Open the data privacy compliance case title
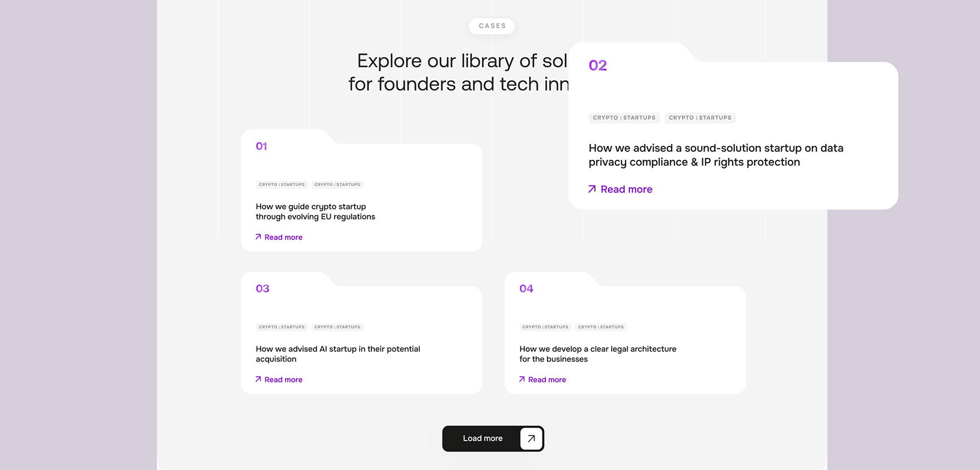The height and width of the screenshot is (470, 980). [x=715, y=155]
